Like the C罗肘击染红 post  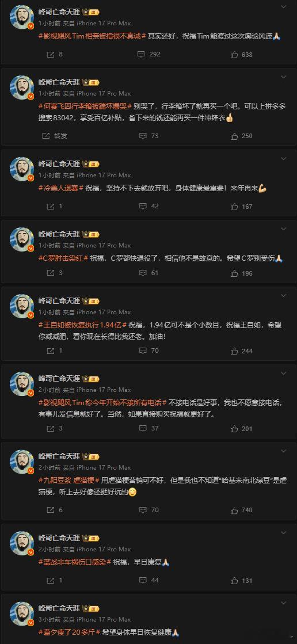point(242,273)
